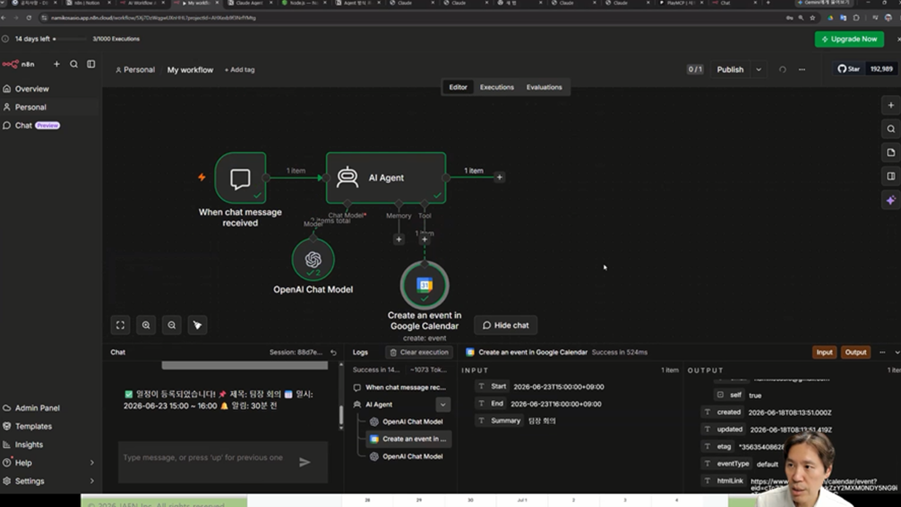This screenshot has height=507, width=901.
Task: Expand the Settings submenu
Action: pyautogui.click(x=91, y=481)
